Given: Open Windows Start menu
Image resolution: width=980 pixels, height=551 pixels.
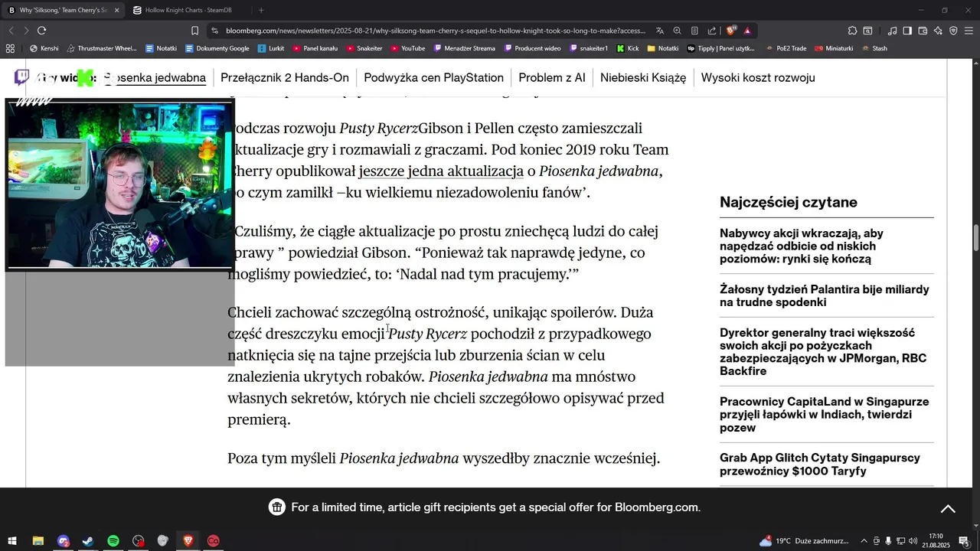Looking at the screenshot, I should [x=12, y=541].
